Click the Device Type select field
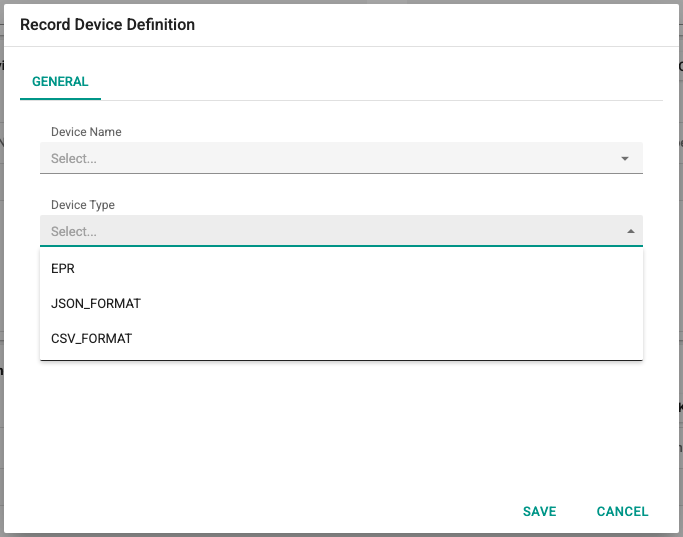Screen dimensions: 683x537 [x=341, y=231]
